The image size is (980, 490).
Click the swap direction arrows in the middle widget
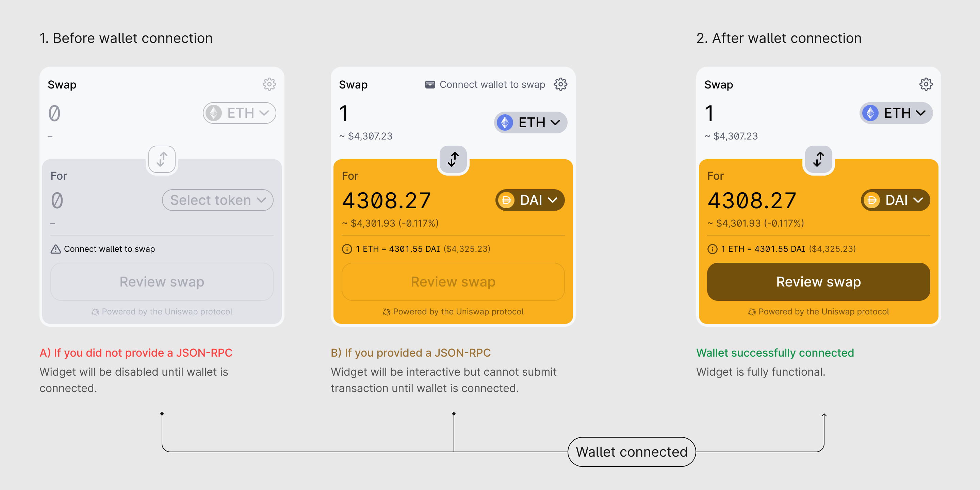coord(453,159)
